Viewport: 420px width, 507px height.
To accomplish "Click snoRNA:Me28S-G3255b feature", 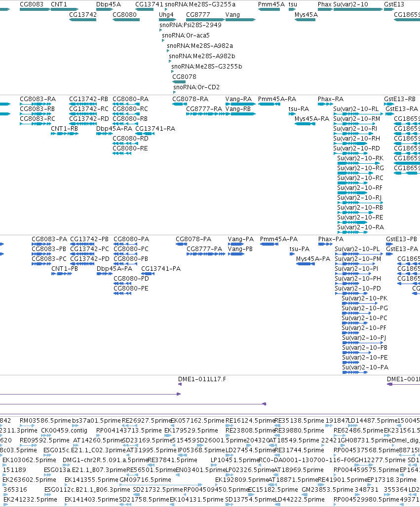I will tap(173, 72).
